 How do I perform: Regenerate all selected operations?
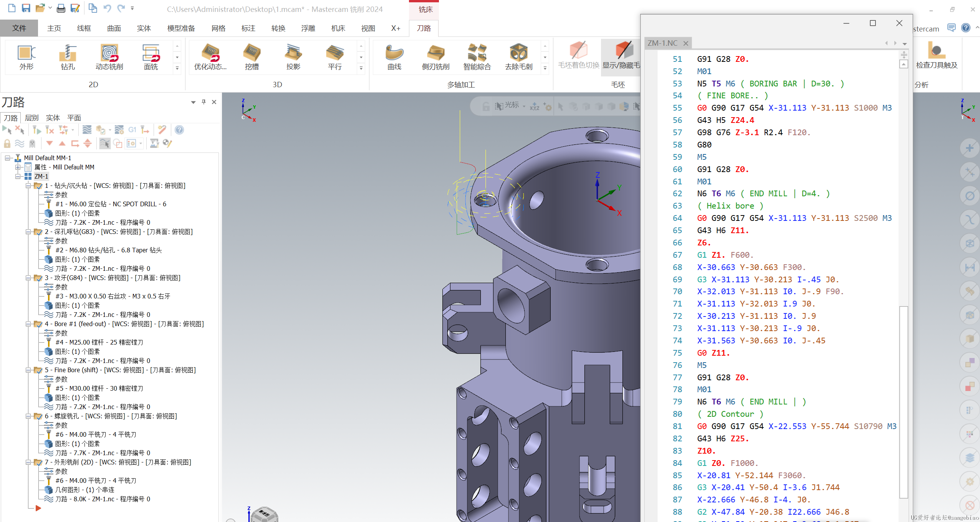click(37, 130)
